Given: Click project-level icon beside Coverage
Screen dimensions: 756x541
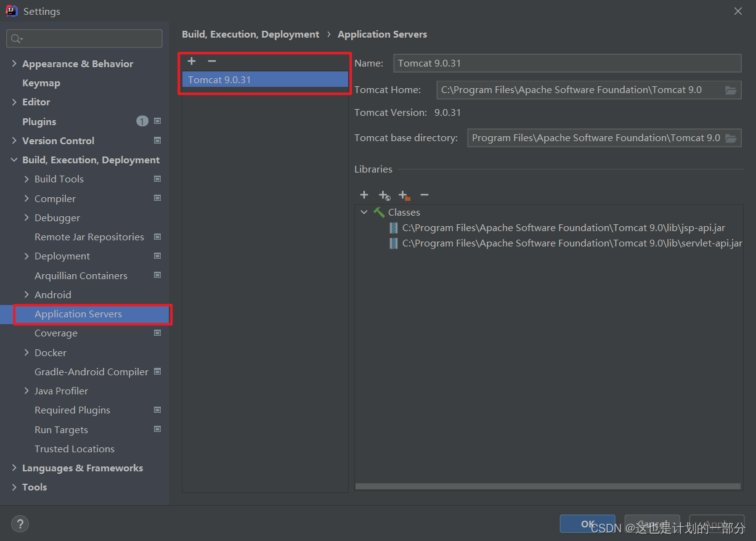Looking at the screenshot, I should pos(158,333).
